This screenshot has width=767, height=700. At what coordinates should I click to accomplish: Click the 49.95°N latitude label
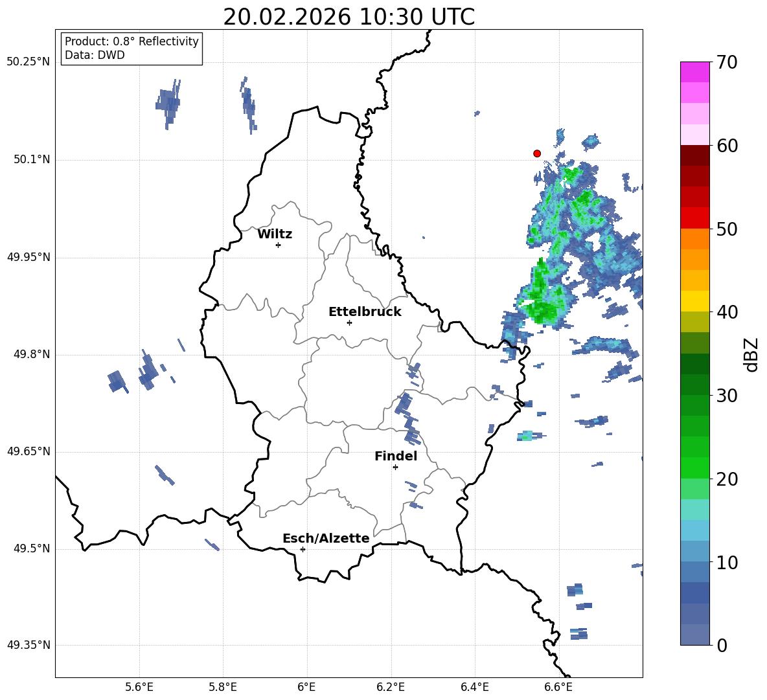29,257
